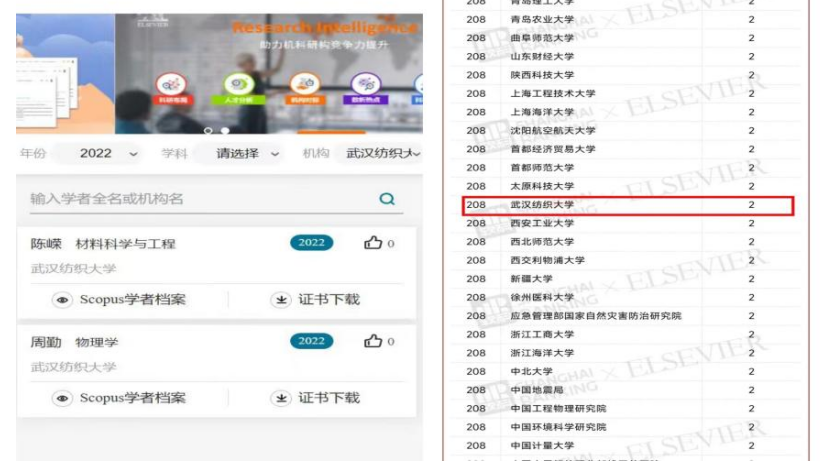
Task: Open the orange circular banner icon
Action: click(305, 84)
